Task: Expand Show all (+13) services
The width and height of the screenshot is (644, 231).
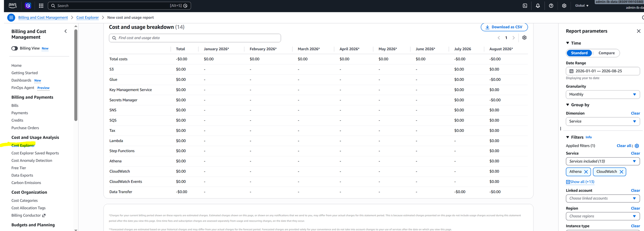Action: [x=580, y=182]
